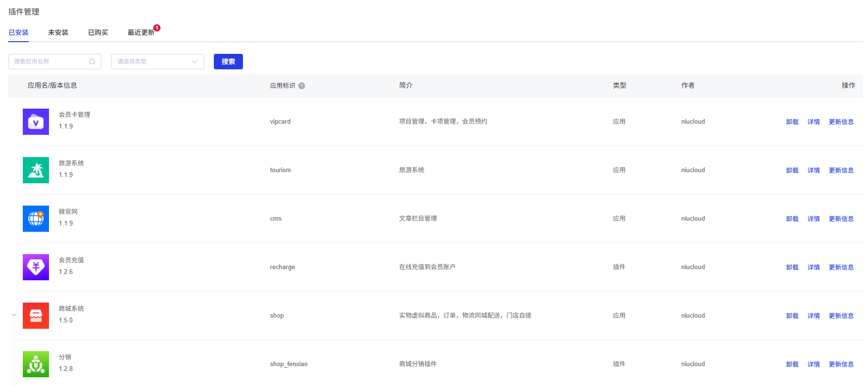The width and height of the screenshot is (868, 386).
Task: Open 详情 for the shop_fenxiao plugin
Action: click(813, 364)
